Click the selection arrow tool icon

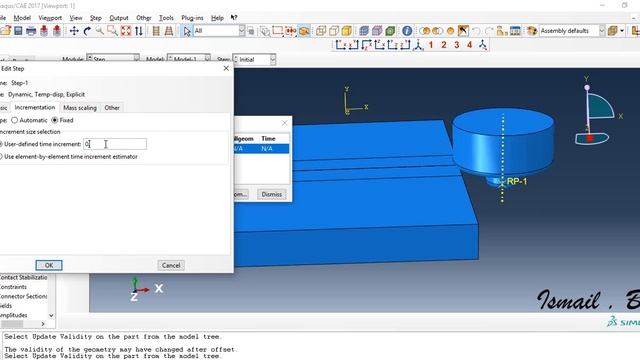187,31
